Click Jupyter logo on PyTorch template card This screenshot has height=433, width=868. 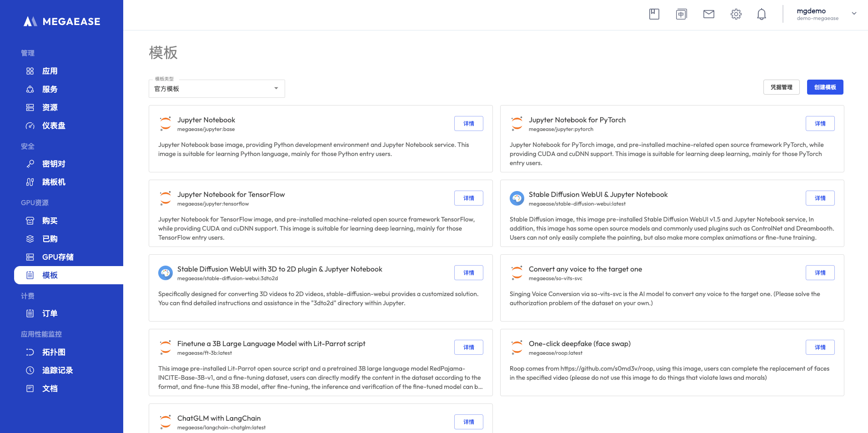[517, 124]
